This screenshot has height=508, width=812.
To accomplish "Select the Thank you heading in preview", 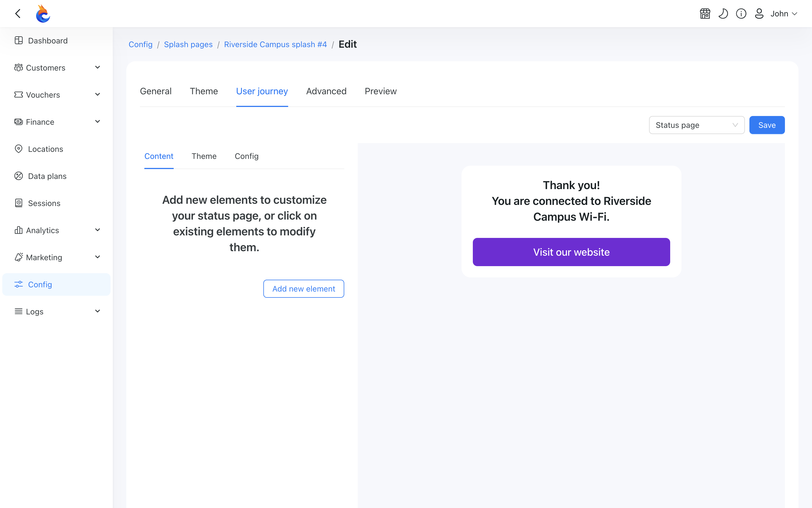I will (x=571, y=185).
